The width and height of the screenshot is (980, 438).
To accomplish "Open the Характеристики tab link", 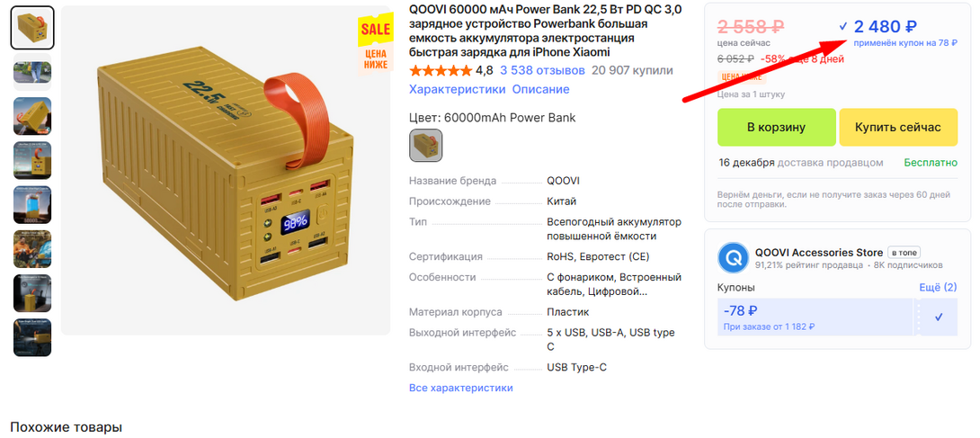I will [x=457, y=89].
